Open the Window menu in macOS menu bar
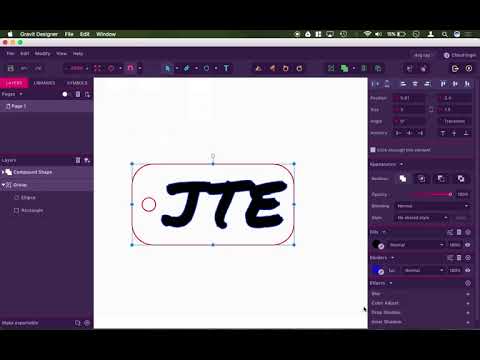Image resolution: width=480 pixels, height=360 pixels. coord(106,34)
